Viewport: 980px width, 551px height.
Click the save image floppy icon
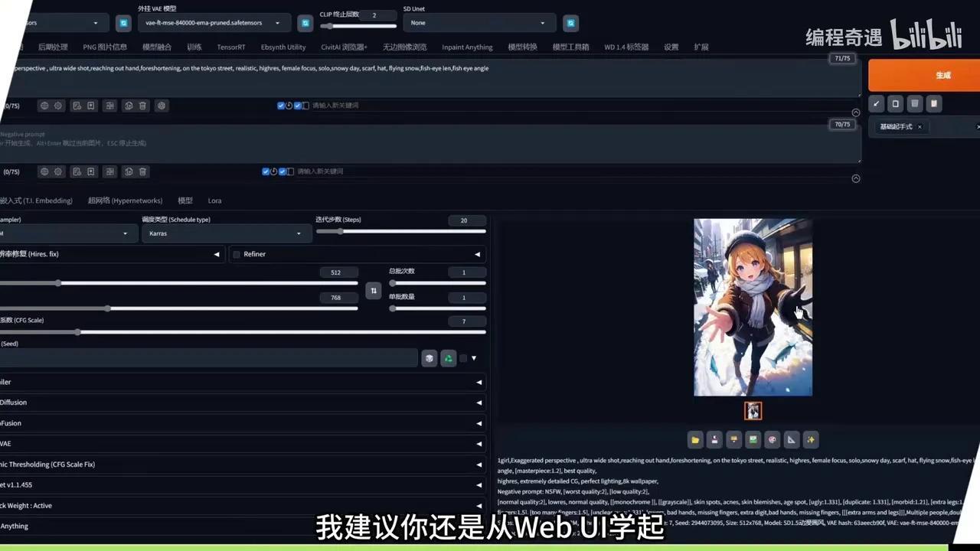click(x=714, y=439)
